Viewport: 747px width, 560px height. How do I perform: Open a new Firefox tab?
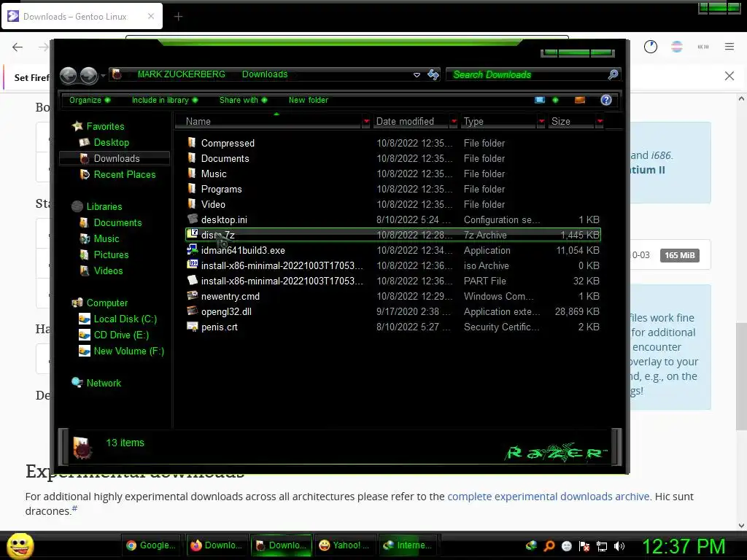[178, 17]
